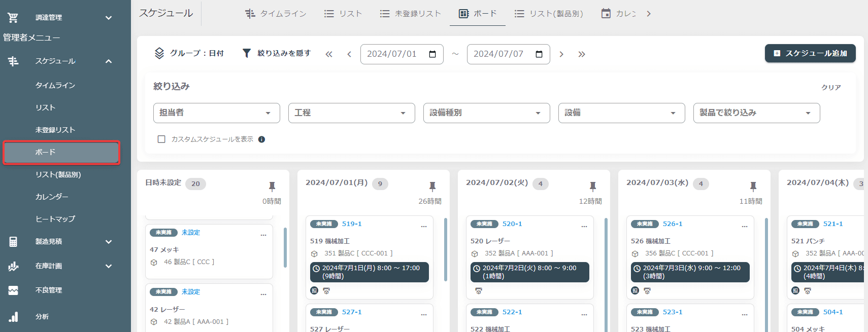Click the 2024/07/01(月) column scrollbar

(446, 249)
